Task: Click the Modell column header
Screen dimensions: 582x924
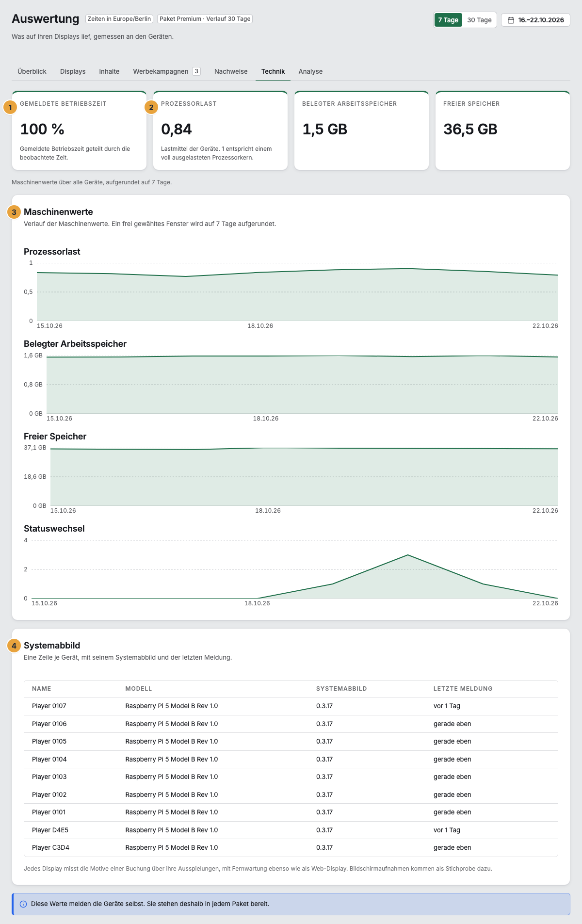Action: click(139, 689)
